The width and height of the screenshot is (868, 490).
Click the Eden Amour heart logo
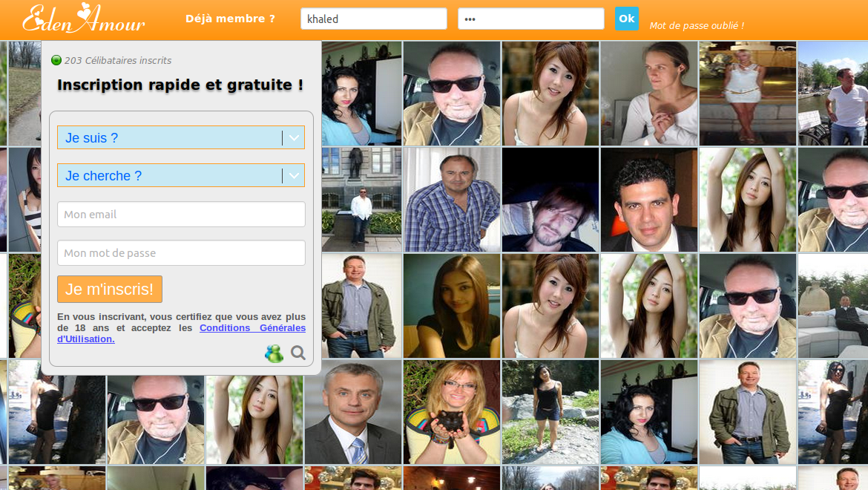tap(84, 19)
